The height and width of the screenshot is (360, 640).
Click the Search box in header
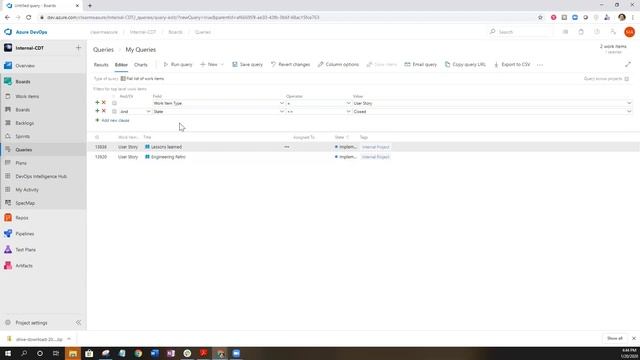pyautogui.click(x=520, y=32)
